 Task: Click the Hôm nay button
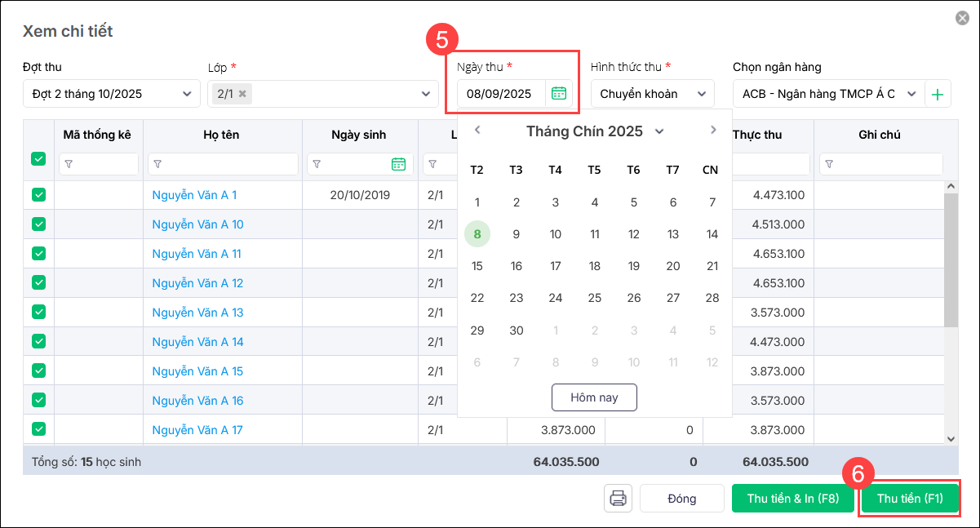[x=594, y=397]
